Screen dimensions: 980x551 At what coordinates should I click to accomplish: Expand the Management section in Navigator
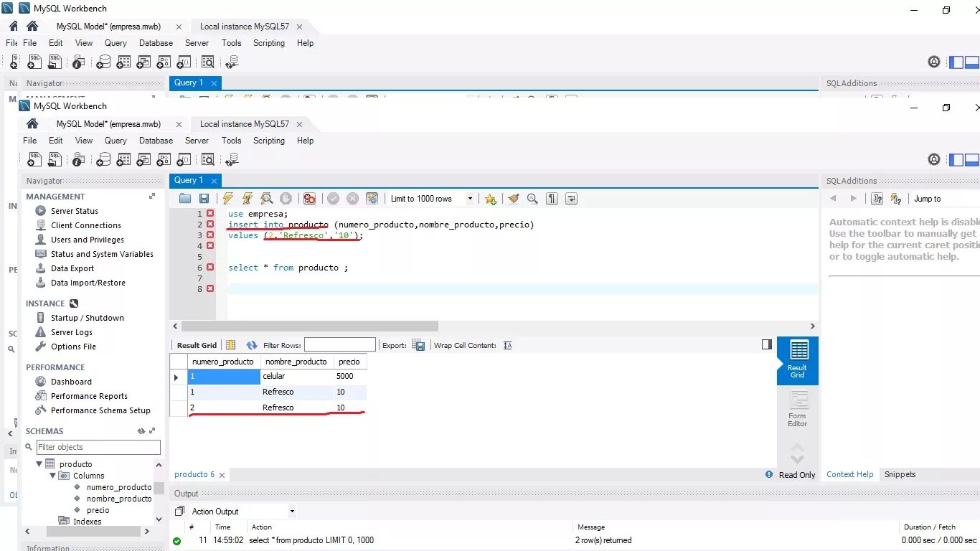152,196
